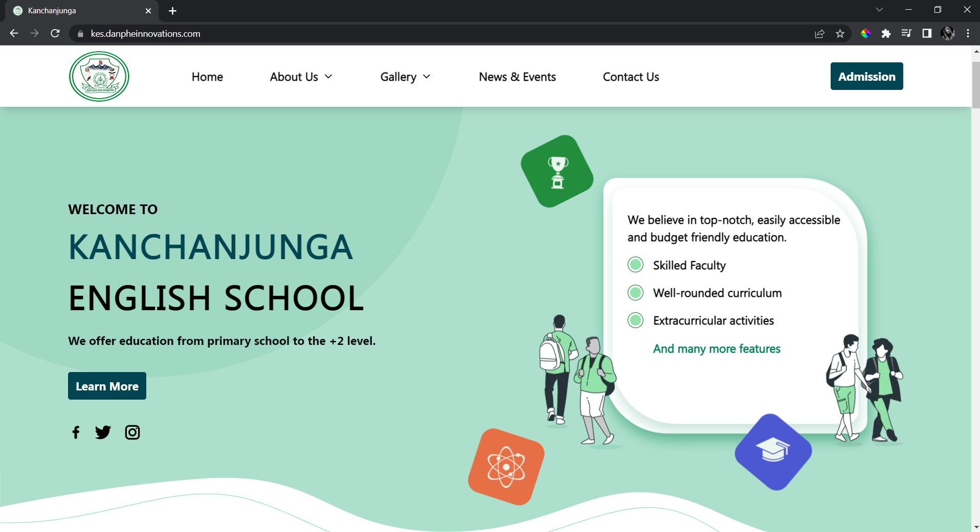The image size is (980, 532).
Task: Click the Facebook icon
Action: click(76, 432)
